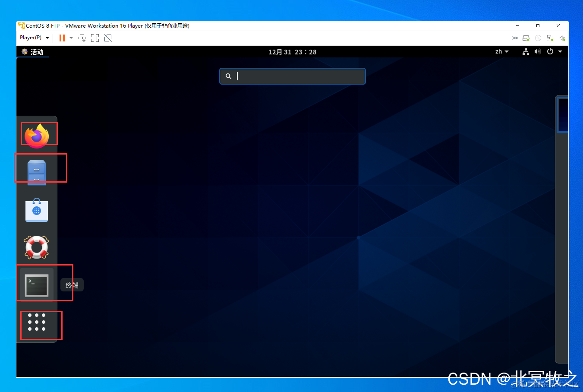Click the hard disk device icon
The height and width of the screenshot is (392, 583).
coord(526,38)
